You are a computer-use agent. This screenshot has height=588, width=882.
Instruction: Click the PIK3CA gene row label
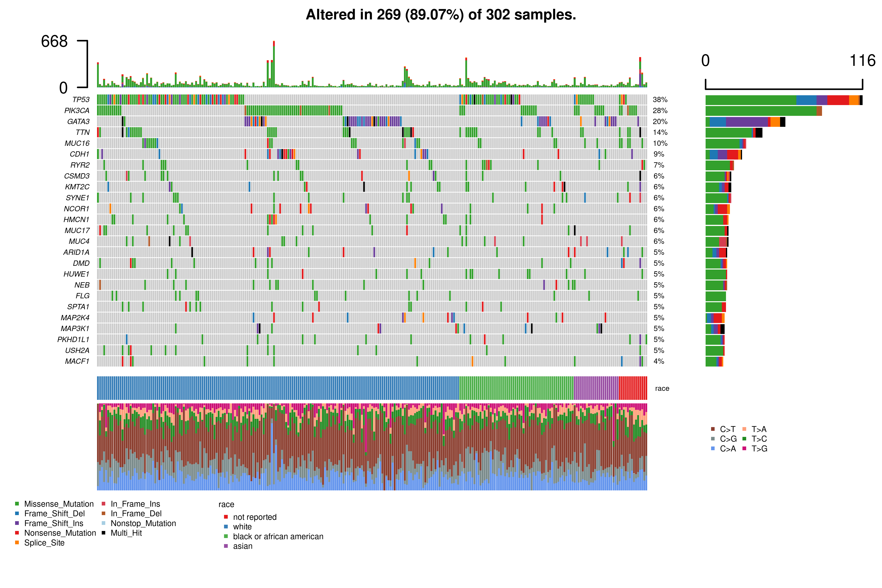[76, 111]
